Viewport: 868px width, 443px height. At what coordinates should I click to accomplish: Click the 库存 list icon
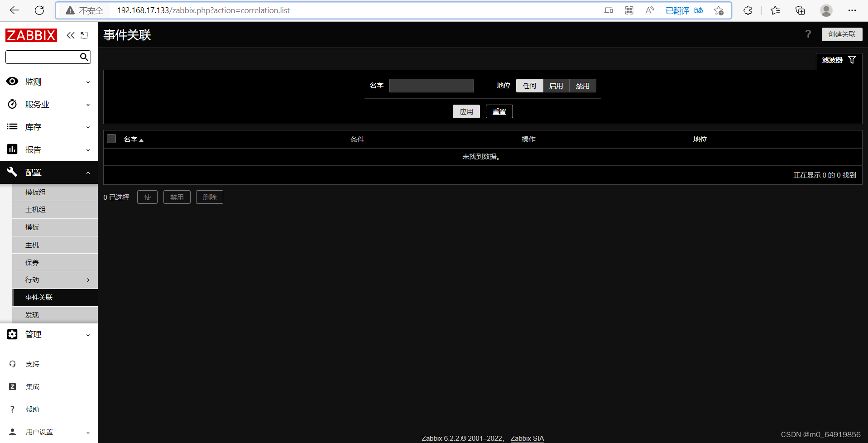coord(12,126)
